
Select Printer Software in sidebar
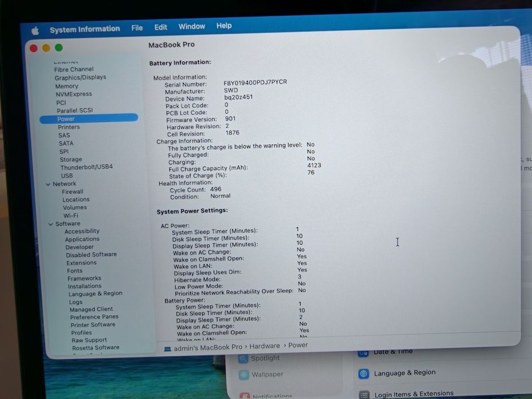tap(93, 325)
